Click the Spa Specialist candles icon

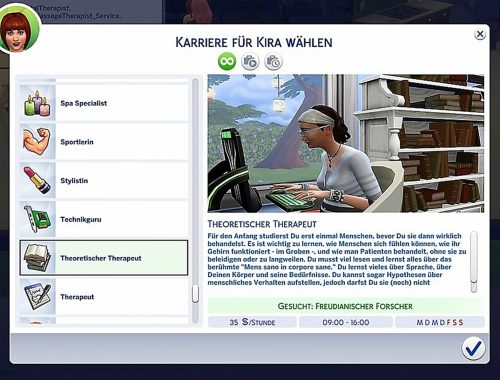pos(37,103)
